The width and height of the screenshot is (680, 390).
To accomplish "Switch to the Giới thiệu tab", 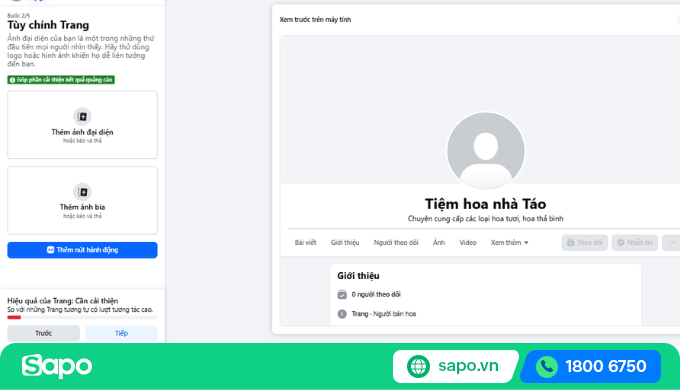I will [x=345, y=243].
